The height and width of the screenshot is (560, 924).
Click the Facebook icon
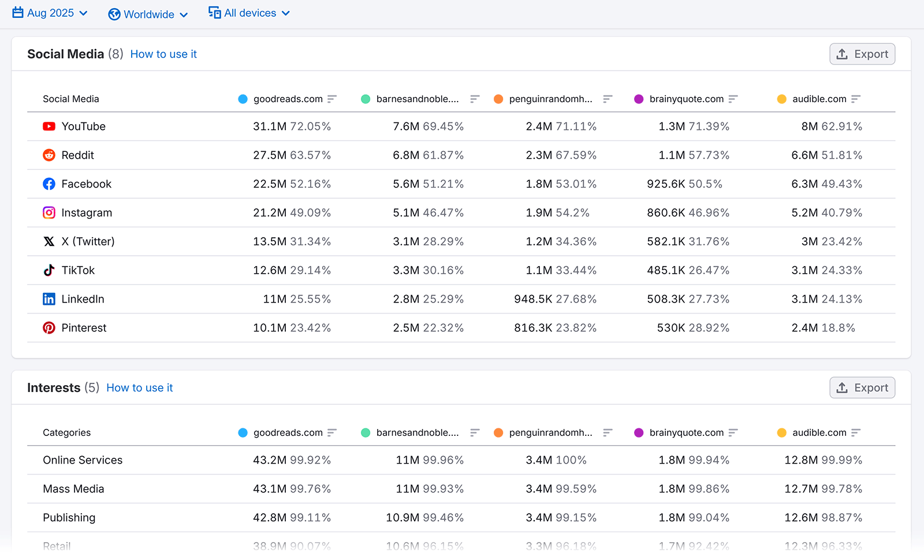49,184
